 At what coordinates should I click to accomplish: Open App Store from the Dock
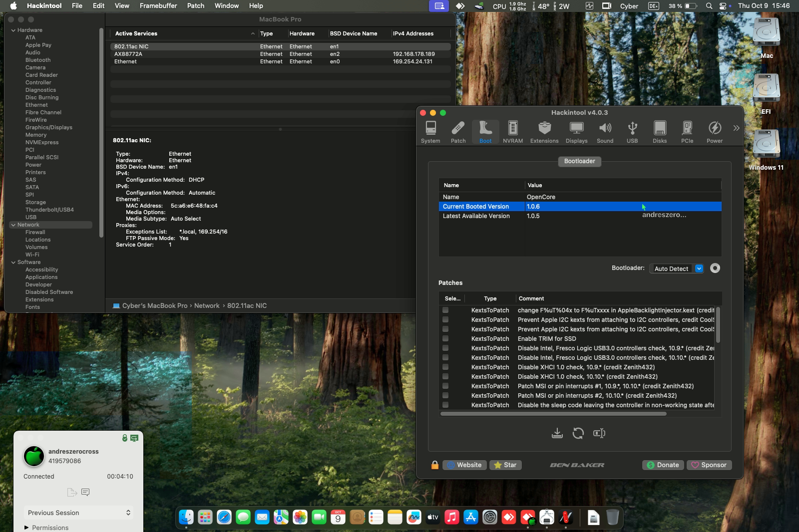pyautogui.click(x=471, y=518)
